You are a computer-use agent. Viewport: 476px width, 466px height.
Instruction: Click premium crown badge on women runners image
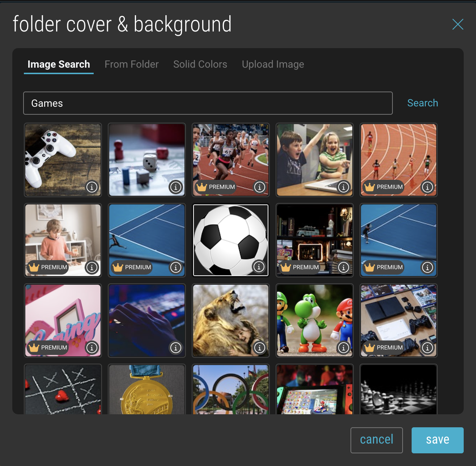point(216,187)
